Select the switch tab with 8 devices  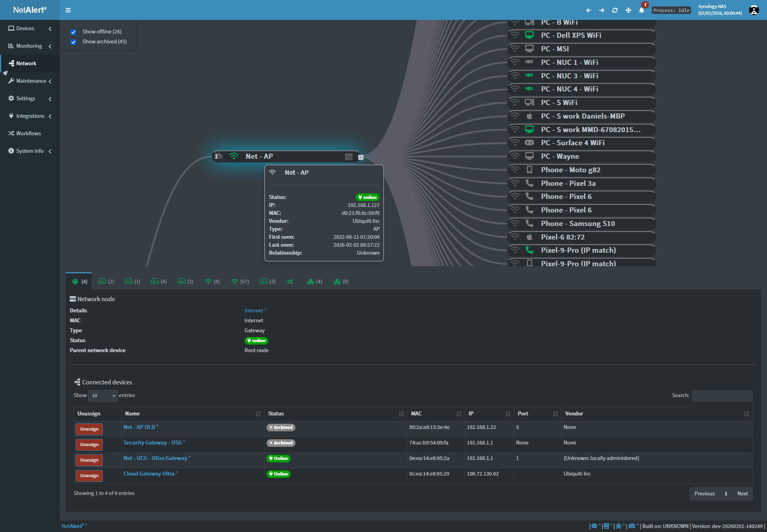[340, 281]
